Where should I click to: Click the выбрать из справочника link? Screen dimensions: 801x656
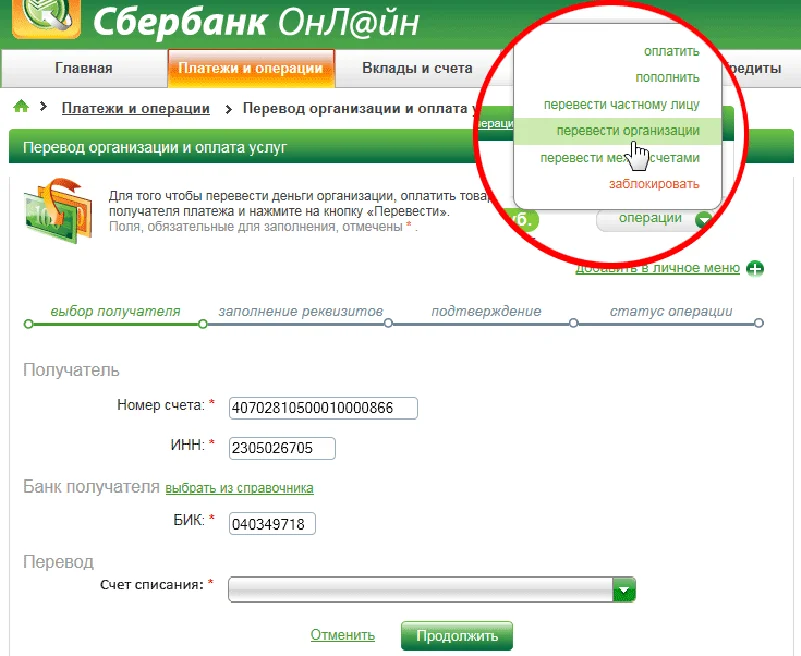pos(240,488)
